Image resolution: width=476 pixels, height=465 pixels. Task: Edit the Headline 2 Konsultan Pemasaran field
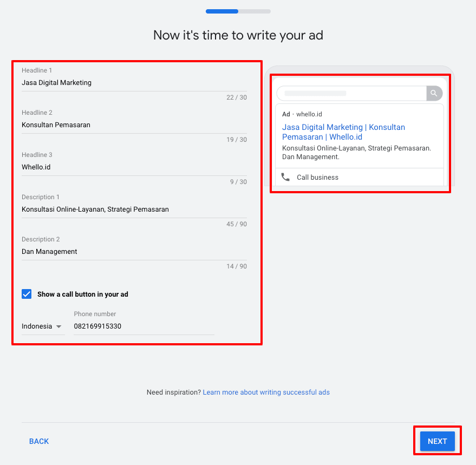tap(134, 125)
